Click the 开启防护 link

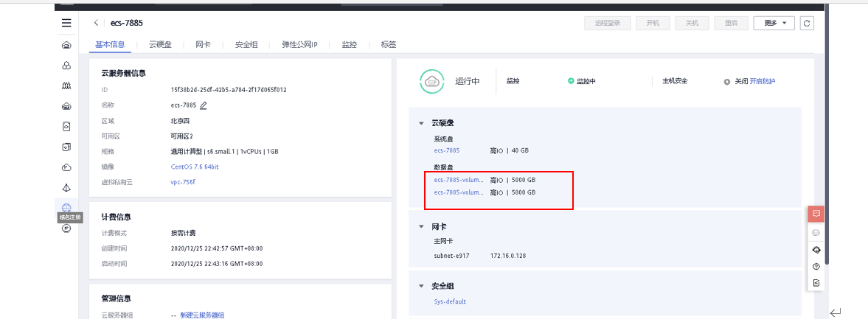pyautogui.click(x=763, y=81)
